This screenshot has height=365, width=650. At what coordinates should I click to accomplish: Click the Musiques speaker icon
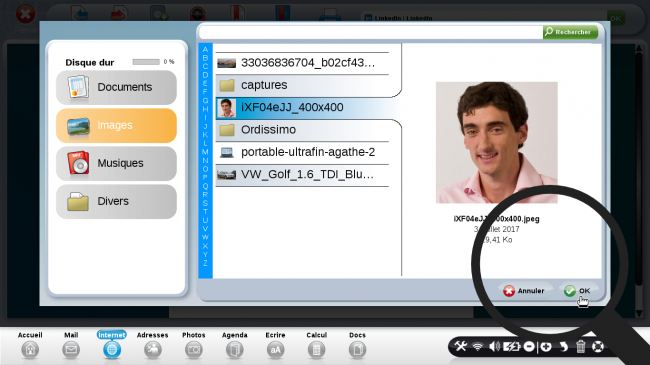pyautogui.click(x=78, y=163)
